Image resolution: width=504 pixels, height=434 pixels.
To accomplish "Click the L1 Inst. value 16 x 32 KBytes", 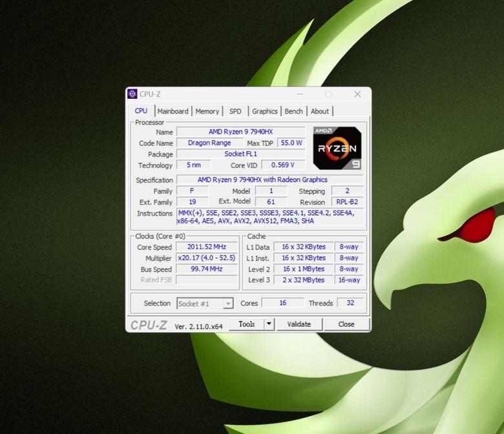I will click(304, 258).
